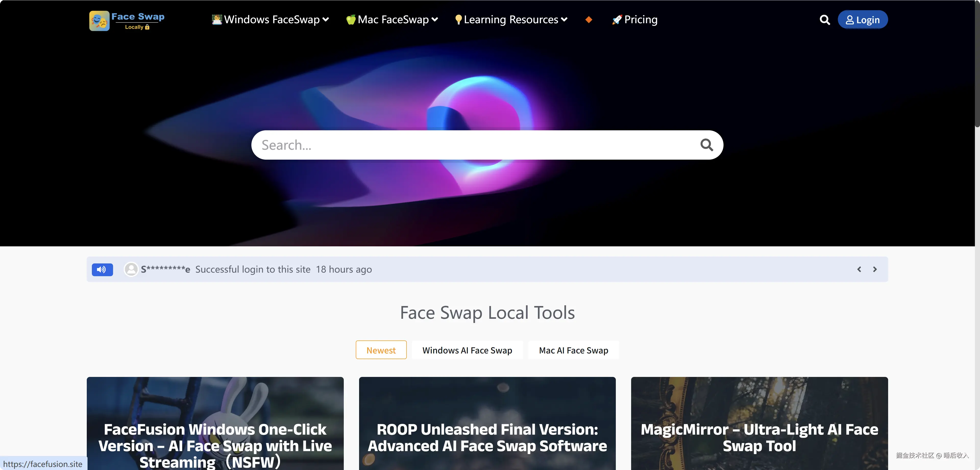Expand Learning Resources dropdown menu
The width and height of the screenshot is (980, 470).
pos(511,20)
